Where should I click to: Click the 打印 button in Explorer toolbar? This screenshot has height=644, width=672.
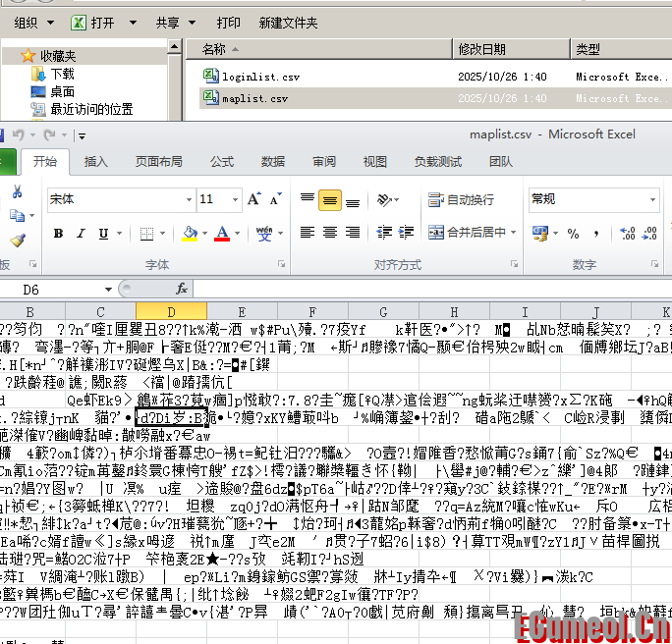228,23
